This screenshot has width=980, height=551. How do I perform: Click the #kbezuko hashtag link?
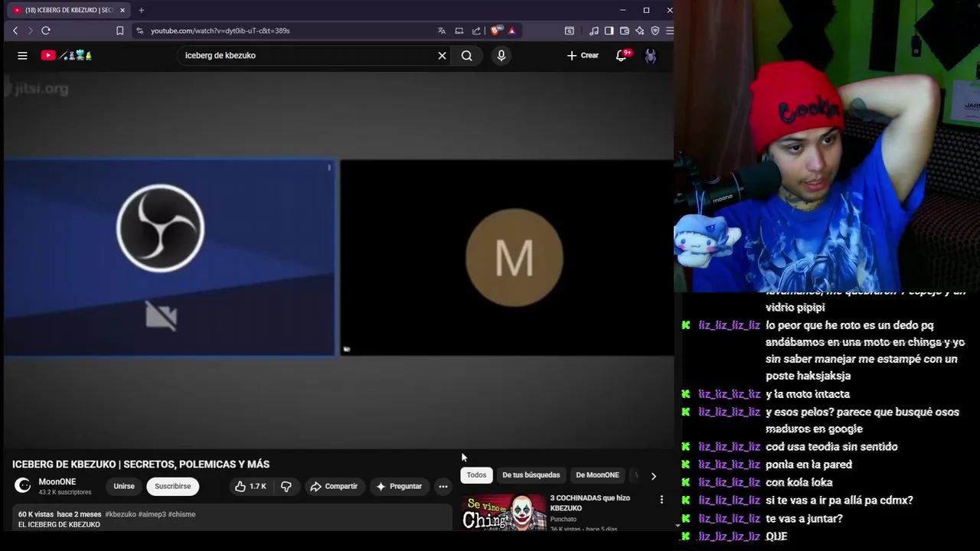120,514
